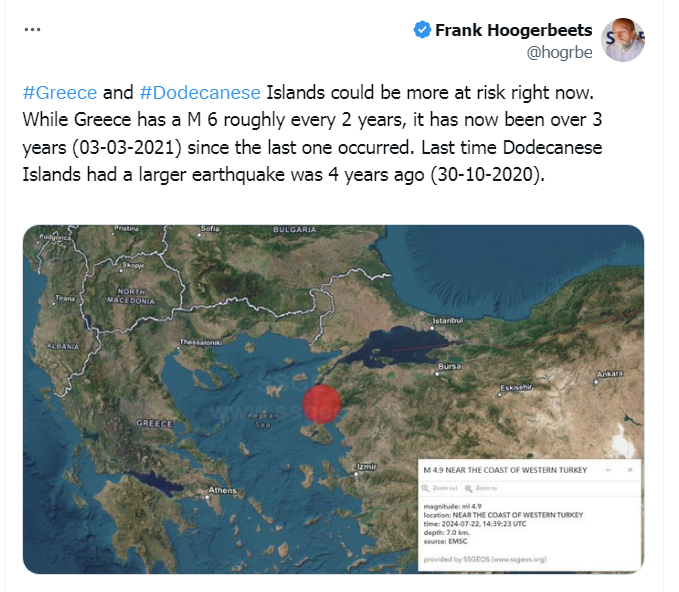The width and height of the screenshot is (679, 592).
Task: Click the red earthquake marker circle
Action: [x=321, y=404]
